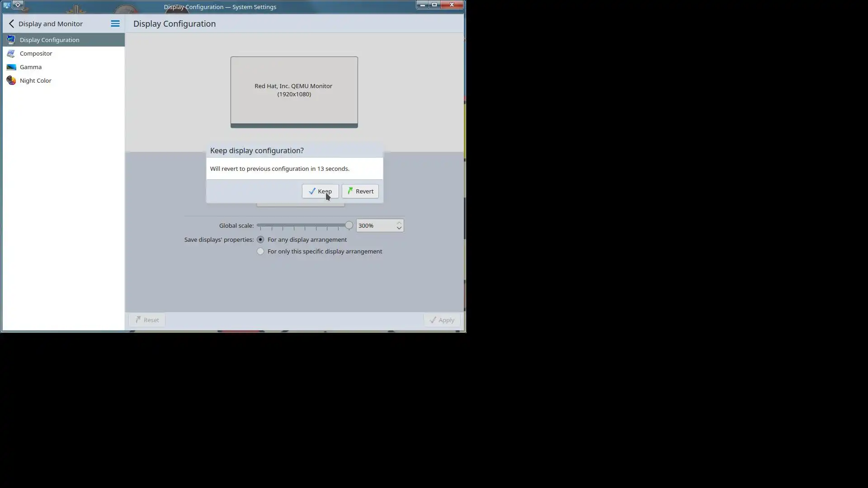Image resolution: width=868 pixels, height=488 pixels.
Task: Select the QEMU Monitor display thumbnail
Action: pos(294,90)
